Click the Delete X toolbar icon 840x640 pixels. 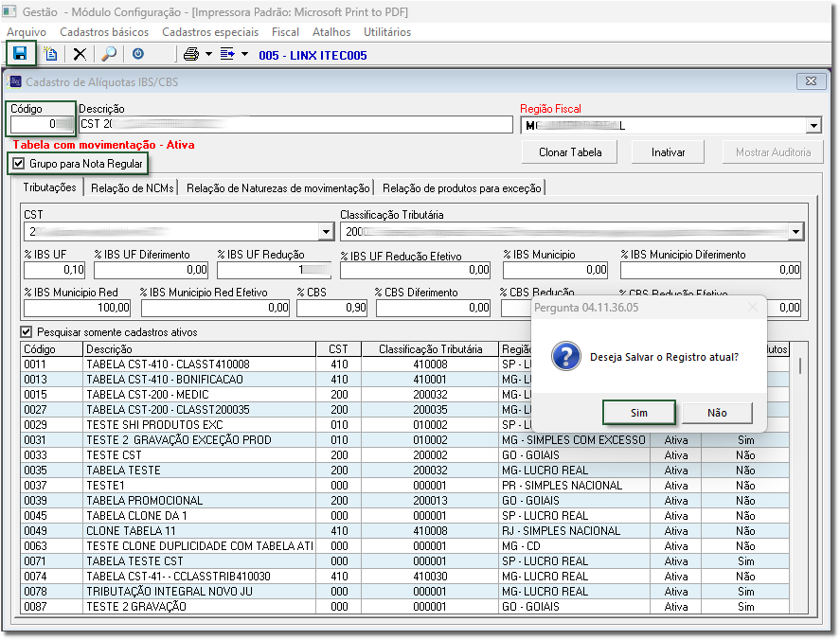point(80,54)
